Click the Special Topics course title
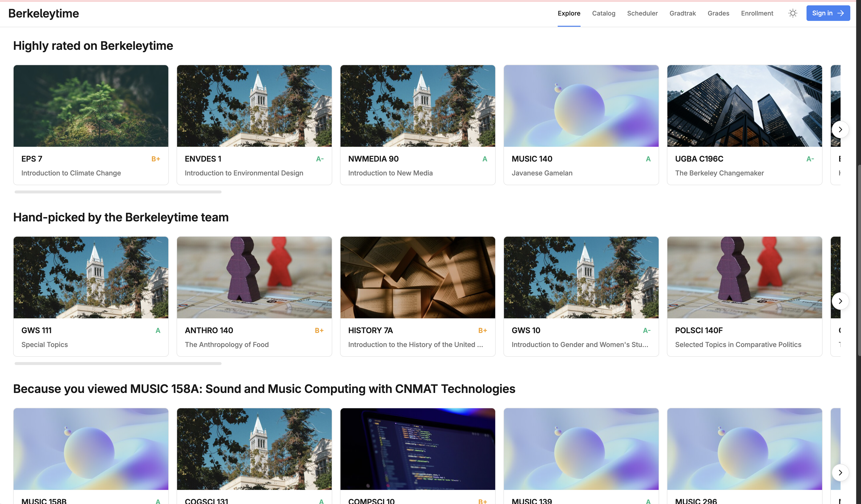The height and width of the screenshot is (504, 861). tap(45, 345)
